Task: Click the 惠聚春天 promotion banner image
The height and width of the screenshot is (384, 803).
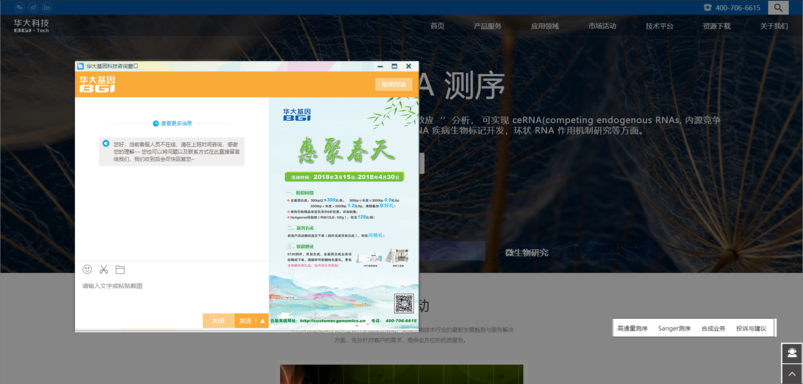Action: [x=344, y=212]
